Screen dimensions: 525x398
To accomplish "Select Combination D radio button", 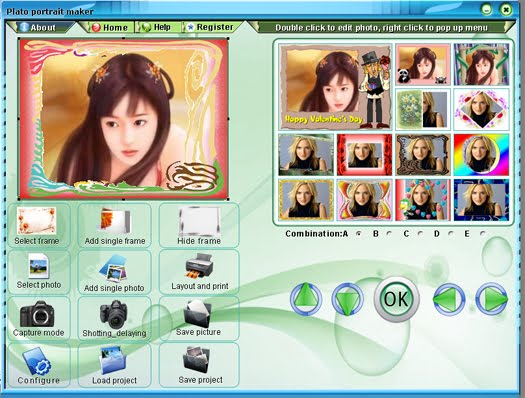I will point(451,234).
